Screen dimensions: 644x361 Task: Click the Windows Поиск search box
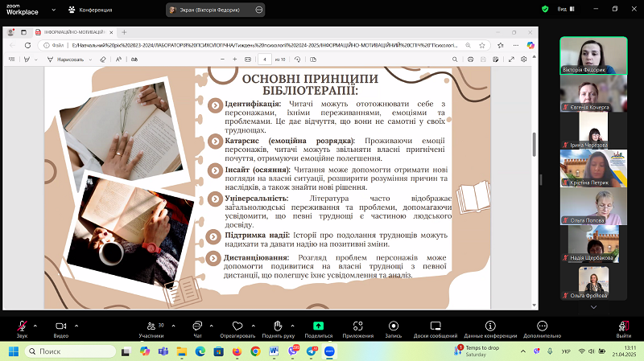pyautogui.click(x=71, y=351)
